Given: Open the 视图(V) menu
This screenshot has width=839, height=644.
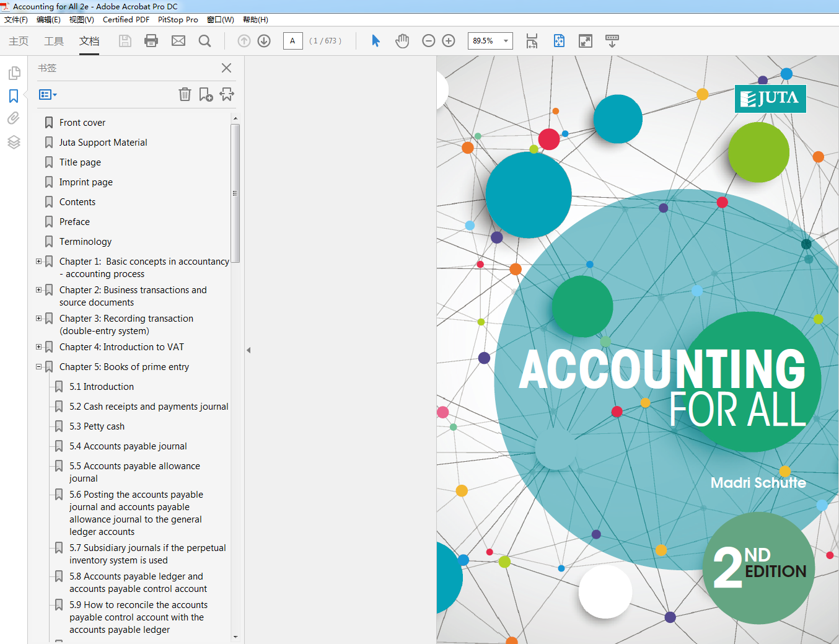Looking at the screenshot, I should click(81, 20).
